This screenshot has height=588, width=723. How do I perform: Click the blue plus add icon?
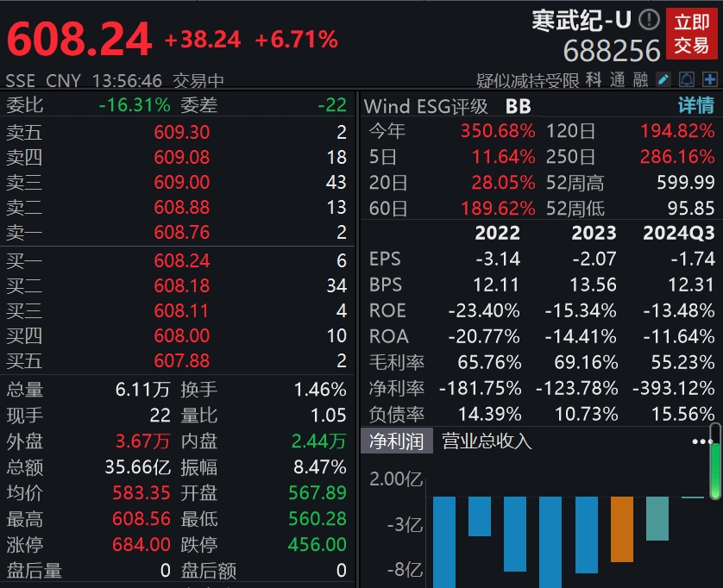point(710,79)
